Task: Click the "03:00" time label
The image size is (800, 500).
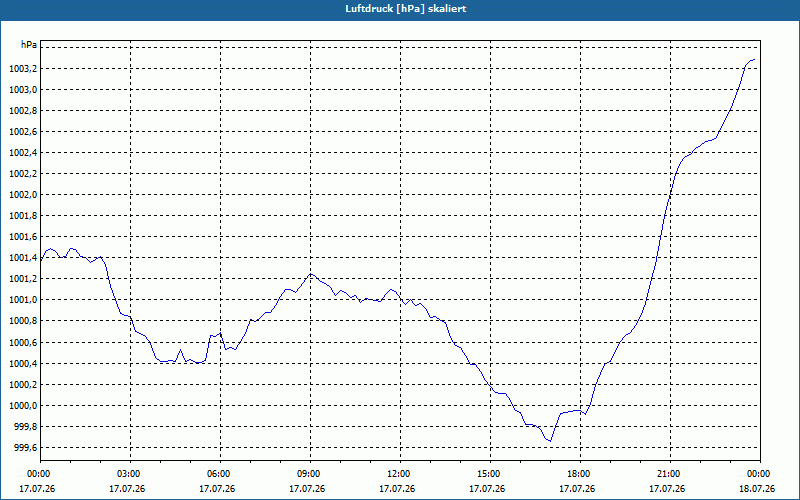Action: (x=128, y=474)
